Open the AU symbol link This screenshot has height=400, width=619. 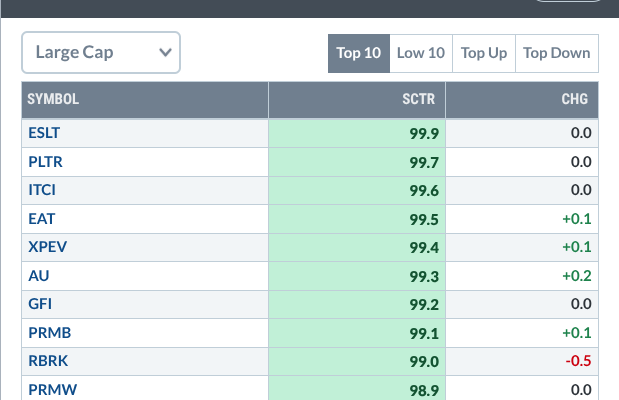(x=39, y=276)
